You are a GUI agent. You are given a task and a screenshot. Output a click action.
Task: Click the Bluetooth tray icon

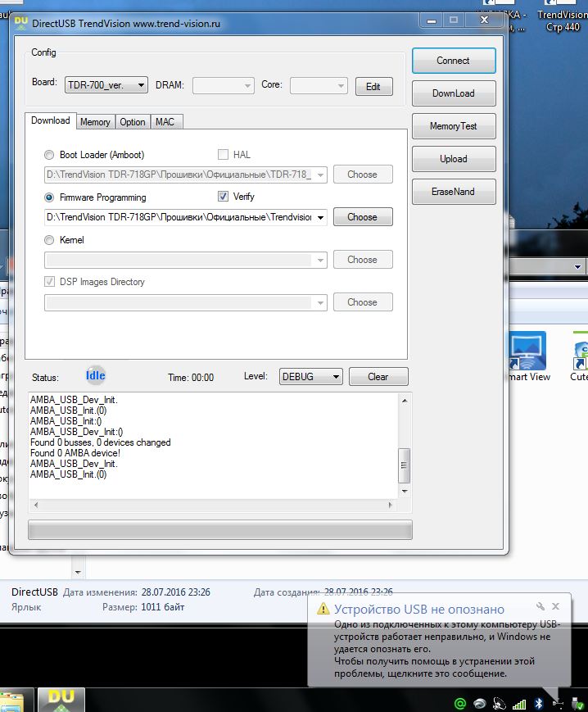539,703
